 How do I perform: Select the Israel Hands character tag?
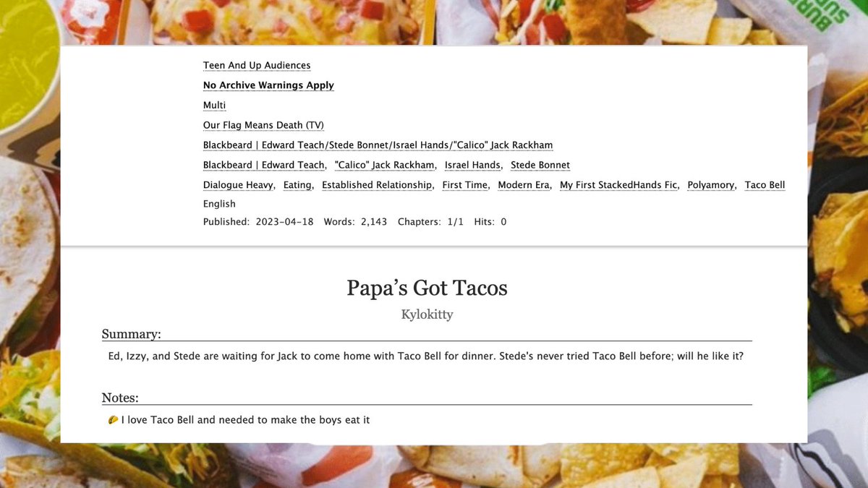[472, 165]
